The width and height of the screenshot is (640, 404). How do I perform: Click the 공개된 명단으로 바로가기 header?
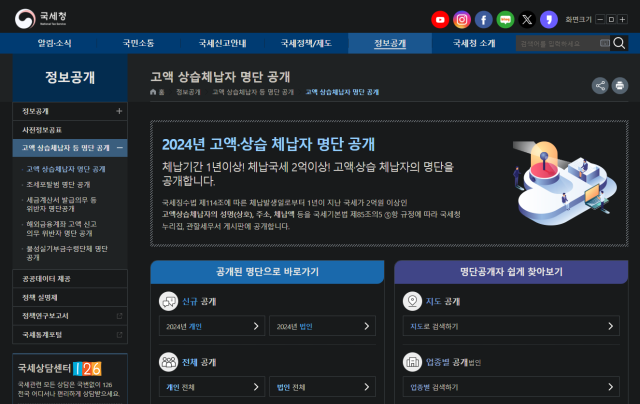(x=267, y=272)
